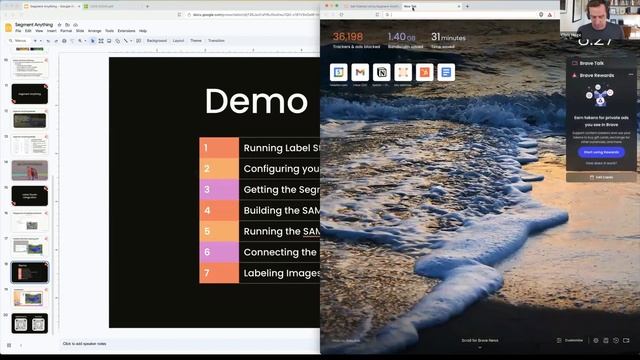Open the Arrange menu

coord(94,31)
